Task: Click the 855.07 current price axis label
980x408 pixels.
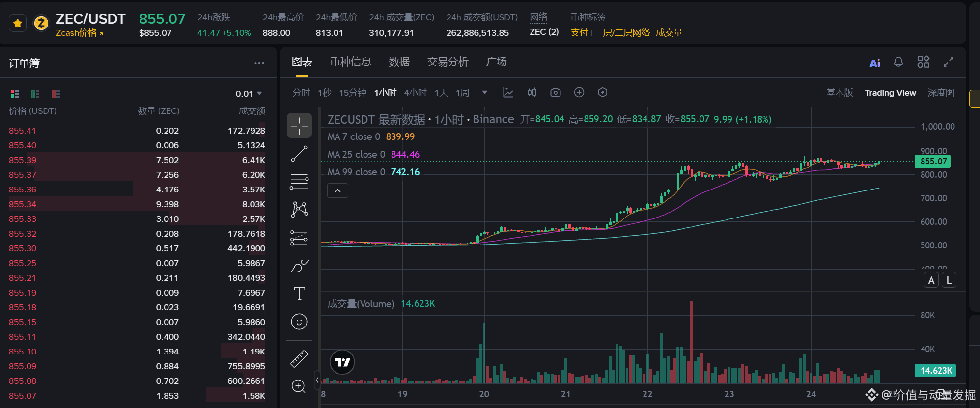Action: coord(933,162)
